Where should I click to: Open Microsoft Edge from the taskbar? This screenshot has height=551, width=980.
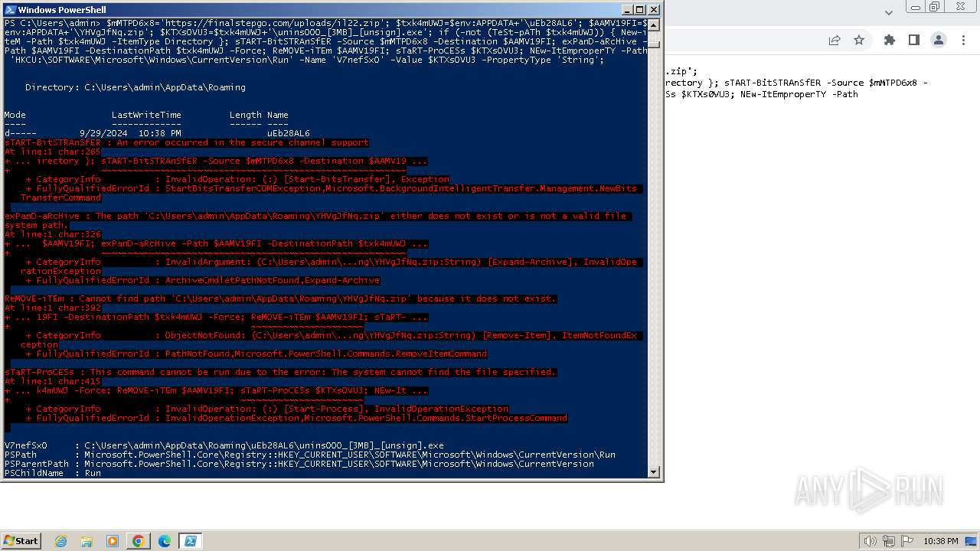click(165, 541)
